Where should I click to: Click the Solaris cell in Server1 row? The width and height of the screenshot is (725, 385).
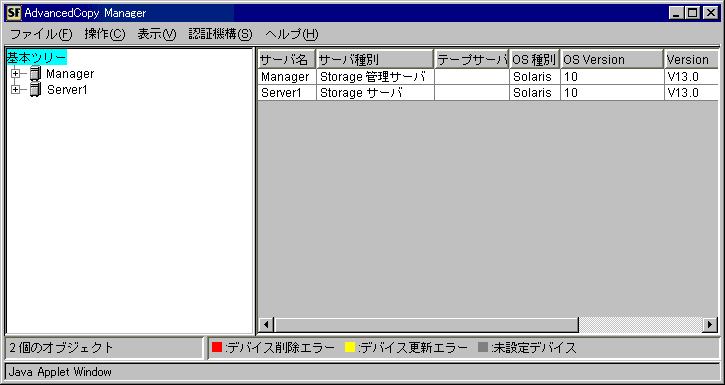tap(535, 92)
